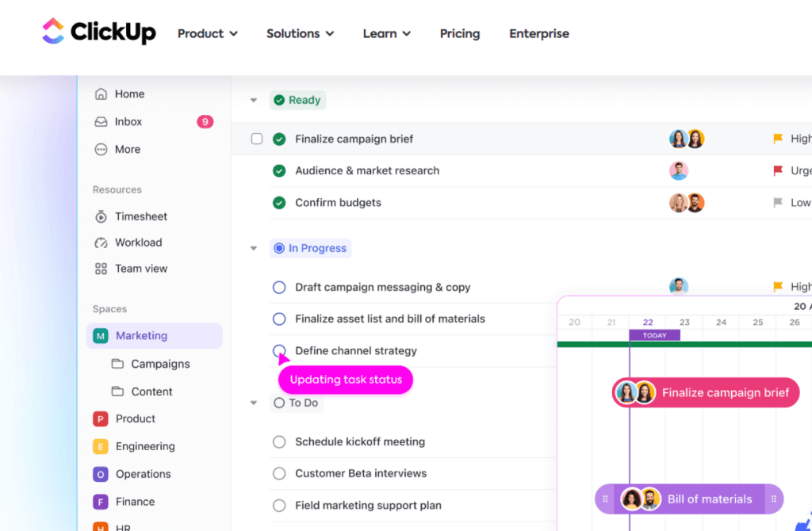This screenshot has width=812, height=531.
Task: Click the TODAY marker on the timeline
Action: tap(654, 335)
